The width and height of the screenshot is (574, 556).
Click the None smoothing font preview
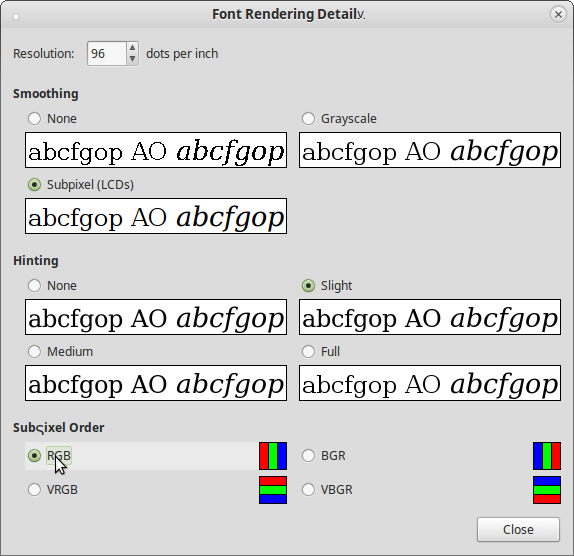156,150
